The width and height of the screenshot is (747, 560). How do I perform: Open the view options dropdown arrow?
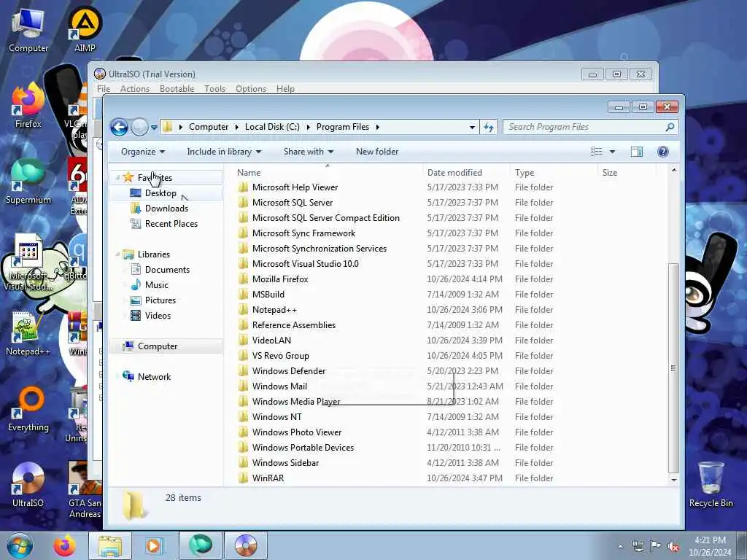coord(613,152)
